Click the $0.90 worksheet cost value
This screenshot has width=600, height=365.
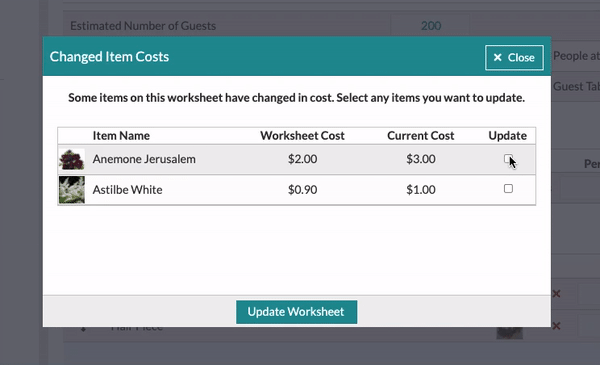[302, 189]
